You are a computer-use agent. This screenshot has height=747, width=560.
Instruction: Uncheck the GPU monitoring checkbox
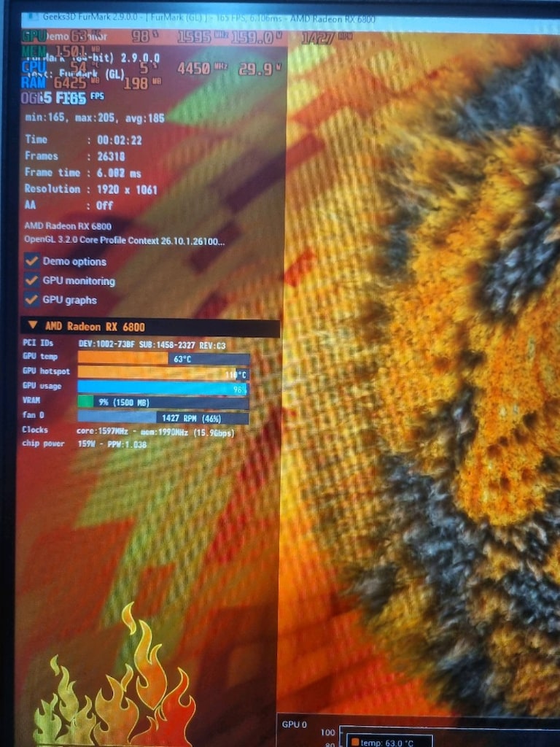[32, 281]
